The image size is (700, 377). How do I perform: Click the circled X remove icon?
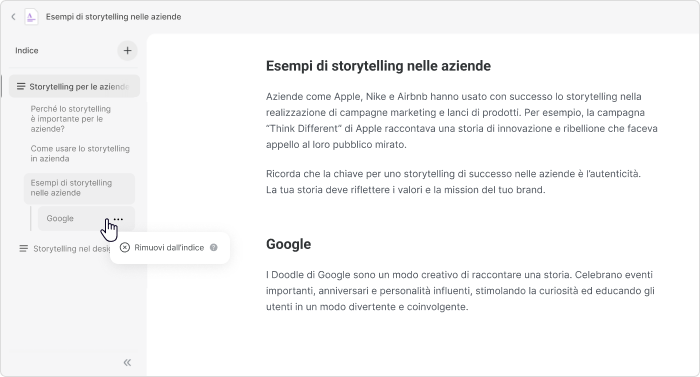[x=125, y=247]
